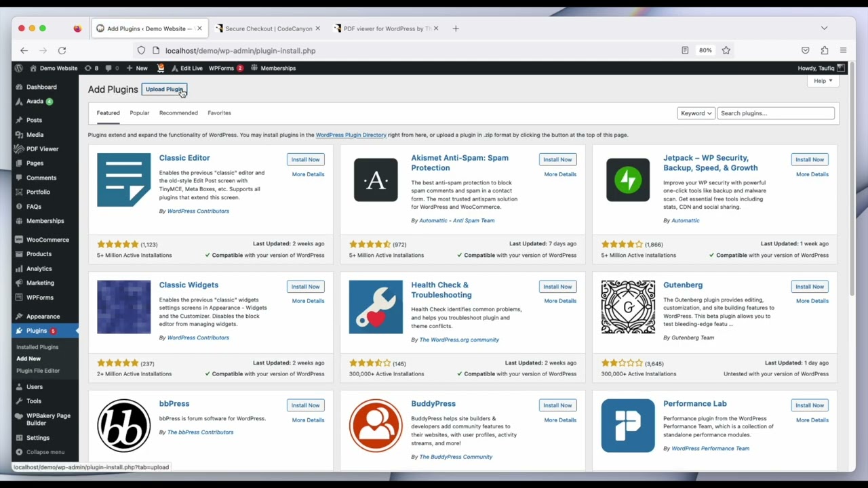Install the Gutenberg plugin
This screenshot has height=488, width=868.
point(810,287)
